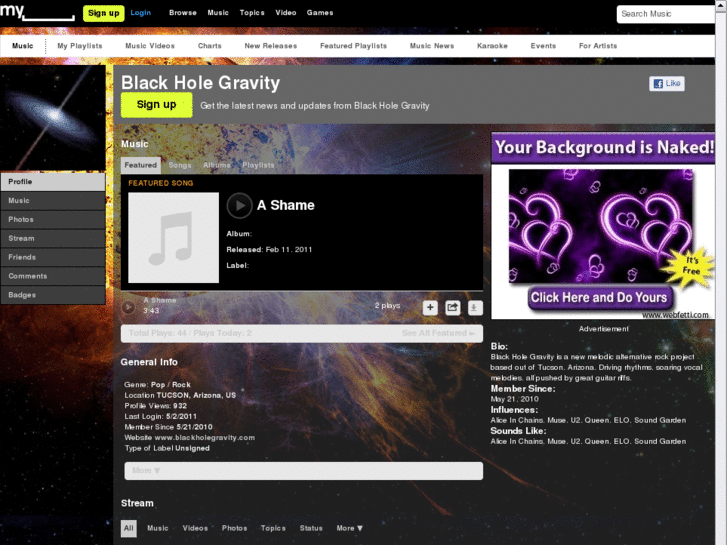Open the For Artists page

pyautogui.click(x=598, y=46)
